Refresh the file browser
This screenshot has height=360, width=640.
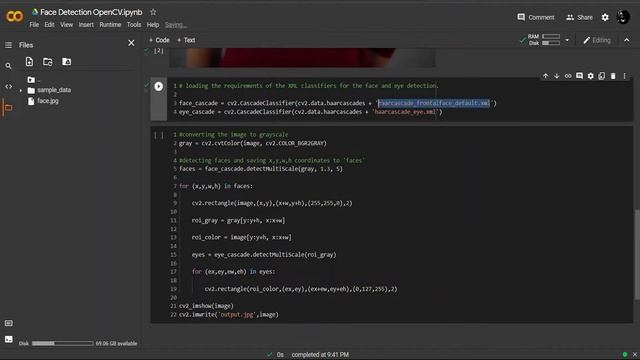coord(48,62)
